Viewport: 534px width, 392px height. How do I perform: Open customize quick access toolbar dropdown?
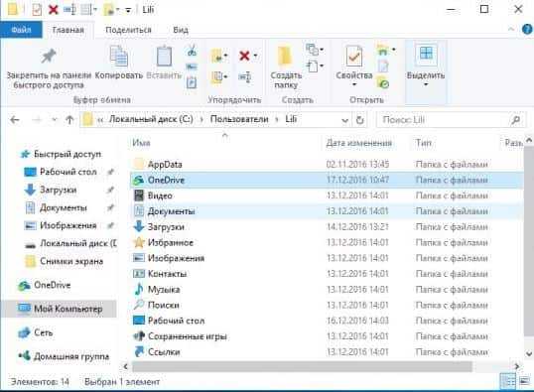click(128, 11)
